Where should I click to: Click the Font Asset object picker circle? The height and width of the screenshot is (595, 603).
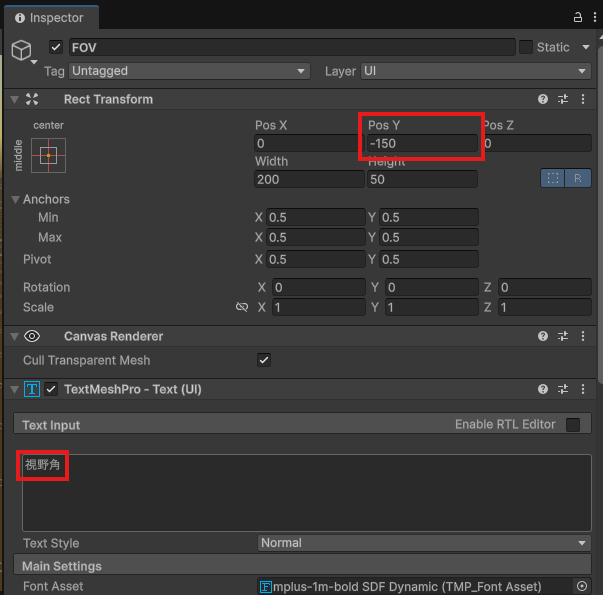(582, 586)
